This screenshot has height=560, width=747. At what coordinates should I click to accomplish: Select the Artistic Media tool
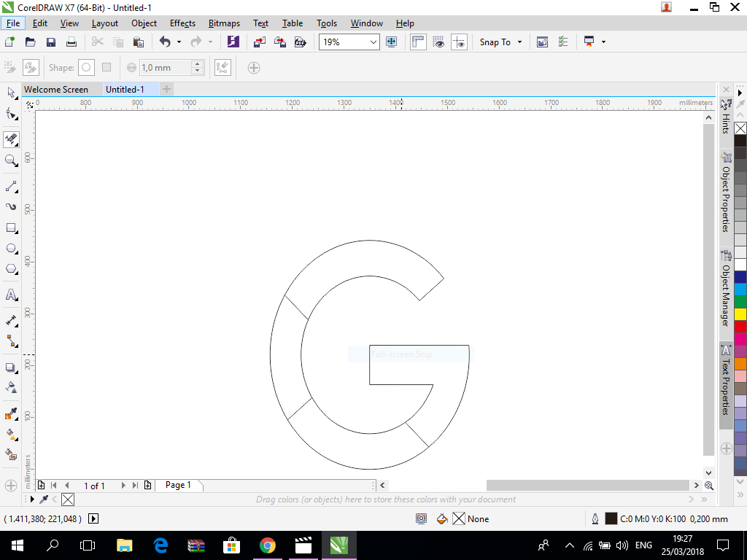[x=11, y=206]
